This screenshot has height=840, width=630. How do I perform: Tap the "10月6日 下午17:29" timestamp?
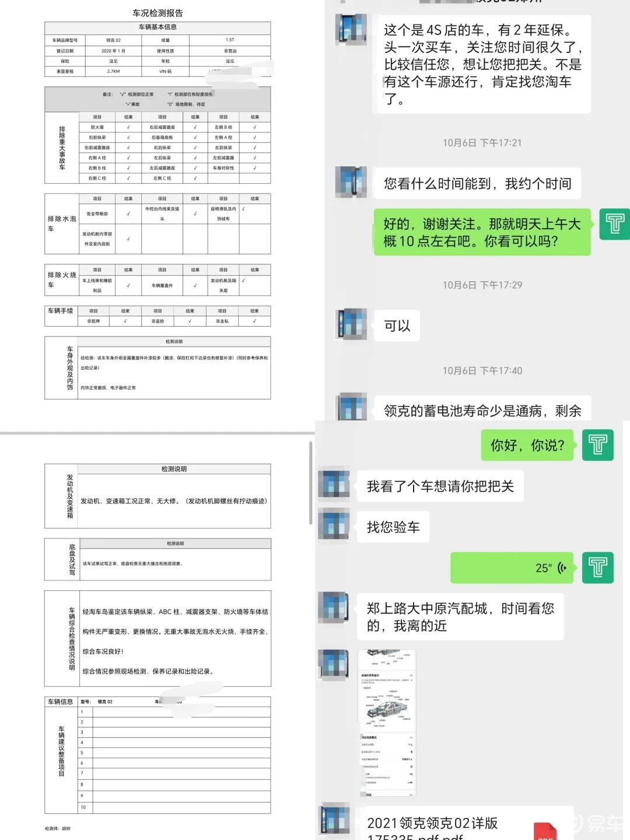pos(482,285)
